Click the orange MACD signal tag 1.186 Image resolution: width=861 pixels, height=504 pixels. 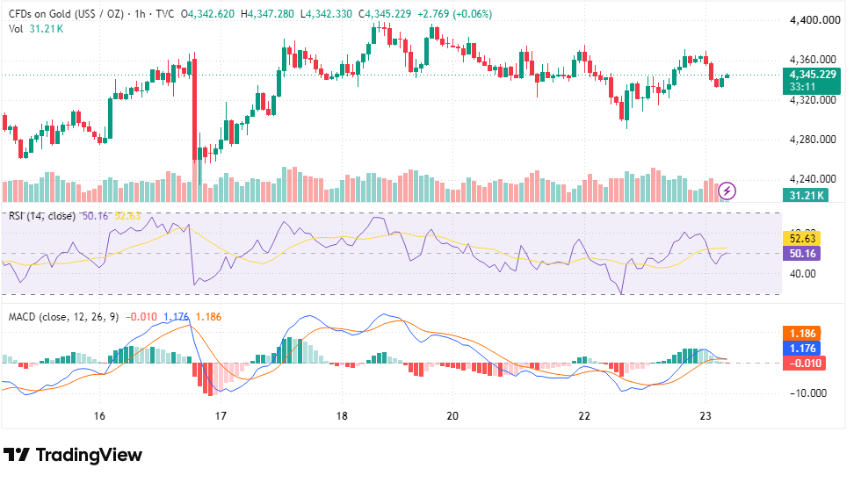802,334
